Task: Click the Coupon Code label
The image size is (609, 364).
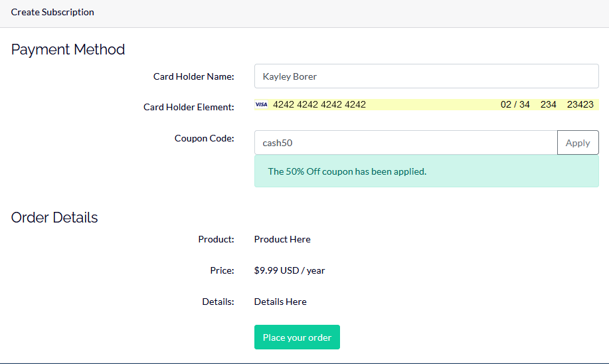Action: [x=205, y=138]
